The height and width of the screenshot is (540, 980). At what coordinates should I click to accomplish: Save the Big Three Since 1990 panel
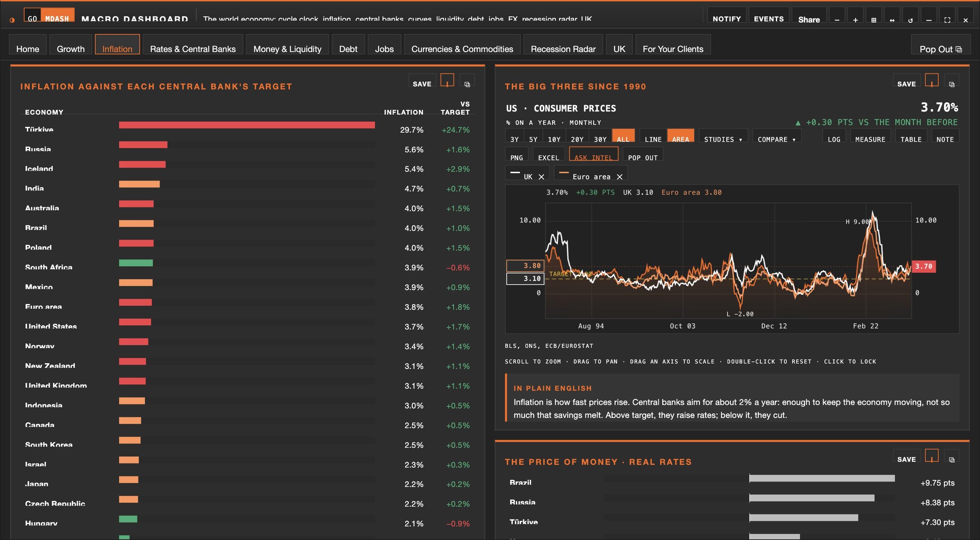pos(906,80)
